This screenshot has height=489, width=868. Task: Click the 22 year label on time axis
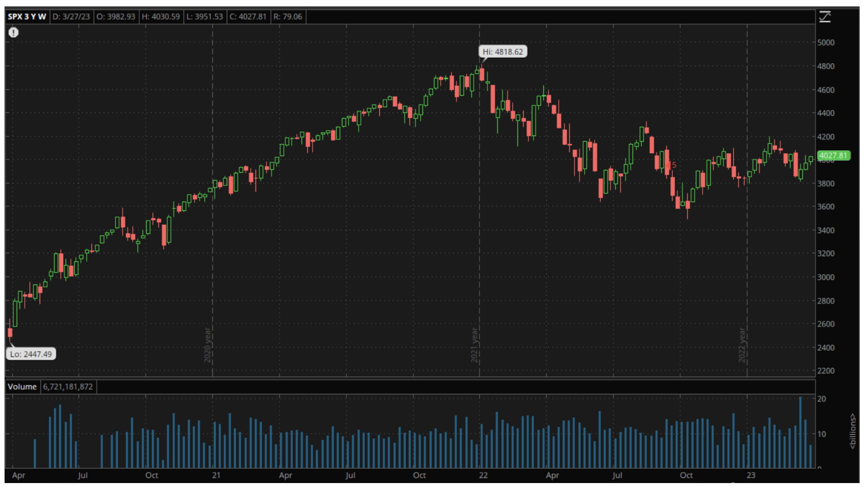483,475
